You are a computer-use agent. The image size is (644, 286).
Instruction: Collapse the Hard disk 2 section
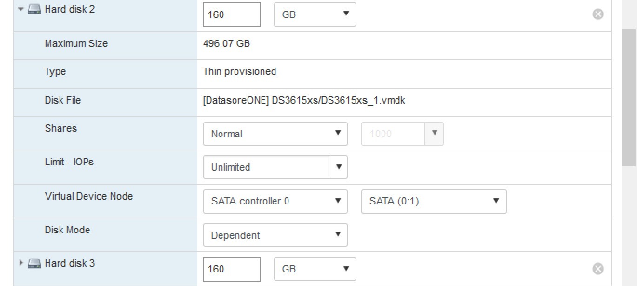pyautogui.click(x=20, y=9)
